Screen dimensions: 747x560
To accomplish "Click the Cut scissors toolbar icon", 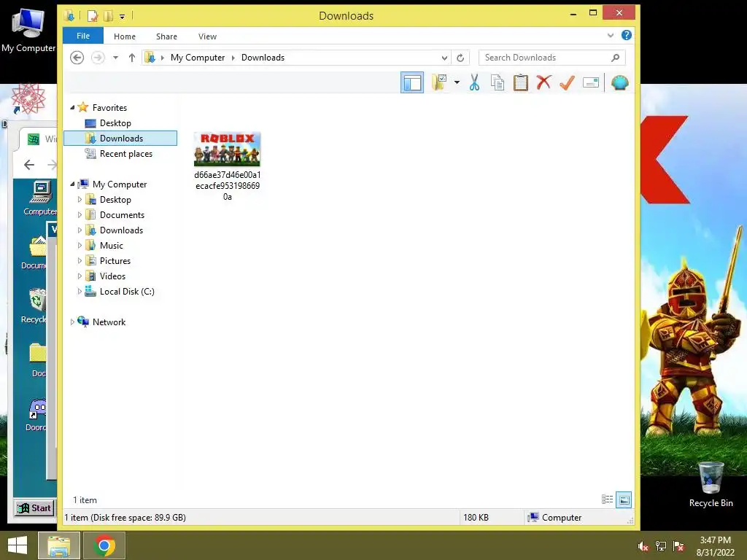I will click(474, 83).
